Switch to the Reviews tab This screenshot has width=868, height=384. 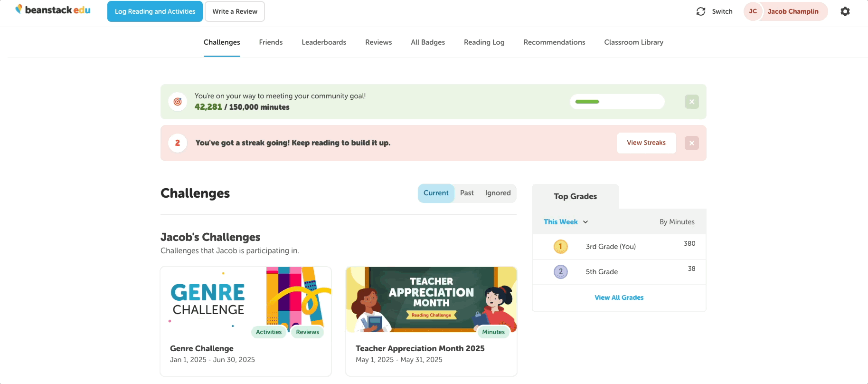coord(378,42)
